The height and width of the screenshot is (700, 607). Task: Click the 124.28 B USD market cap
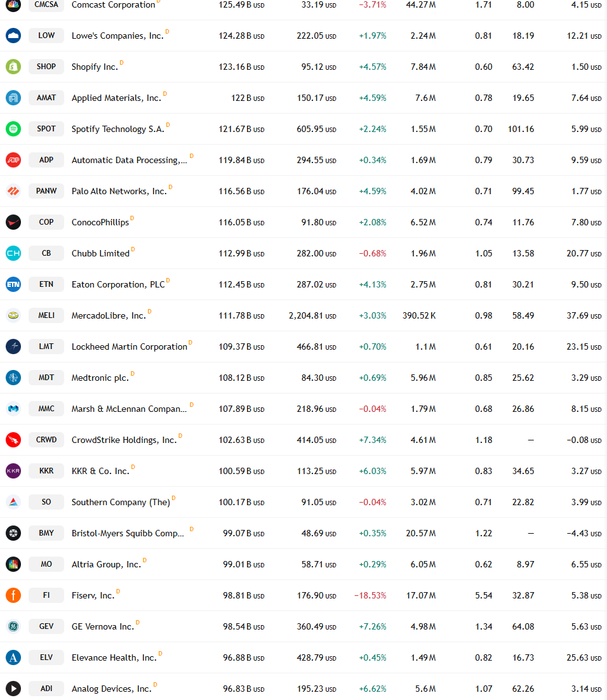[241, 36]
